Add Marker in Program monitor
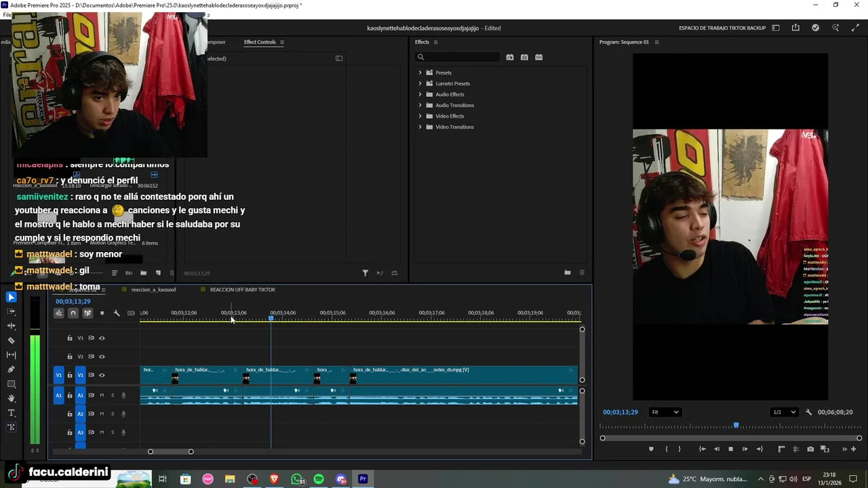This screenshot has width=868, height=488. pyautogui.click(x=651, y=449)
